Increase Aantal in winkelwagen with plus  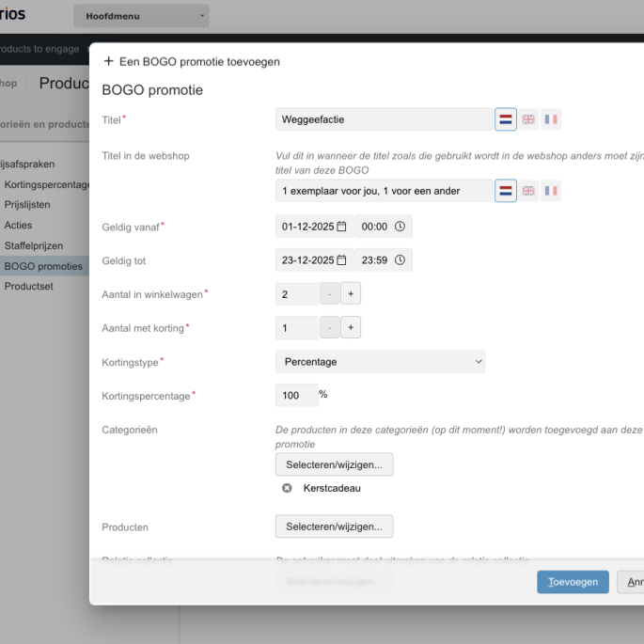pos(350,294)
